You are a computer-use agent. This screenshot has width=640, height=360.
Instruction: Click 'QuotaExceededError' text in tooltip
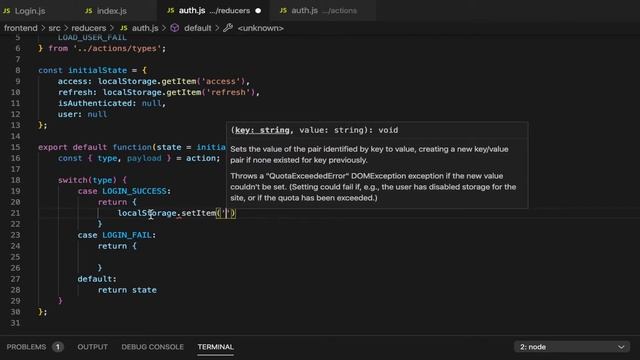point(307,176)
